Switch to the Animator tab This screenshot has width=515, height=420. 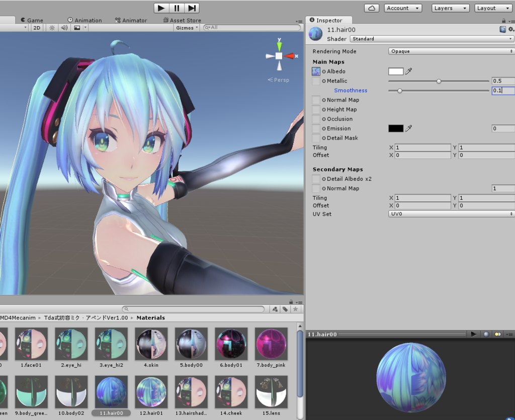pyautogui.click(x=131, y=20)
